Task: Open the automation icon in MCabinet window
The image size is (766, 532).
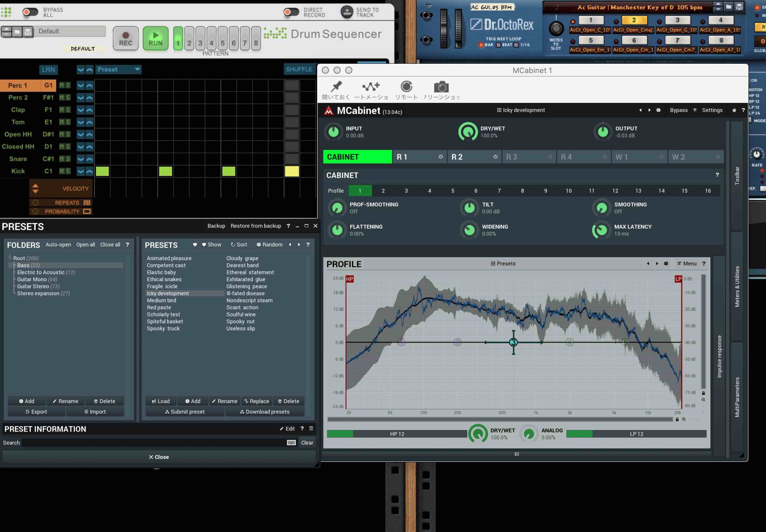Action: pyautogui.click(x=371, y=87)
